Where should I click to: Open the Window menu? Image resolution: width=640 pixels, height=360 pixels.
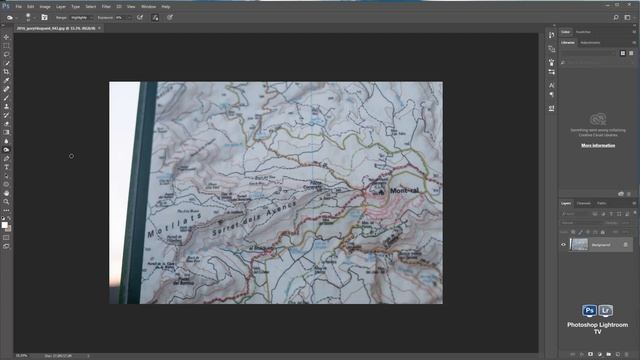click(x=148, y=7)
